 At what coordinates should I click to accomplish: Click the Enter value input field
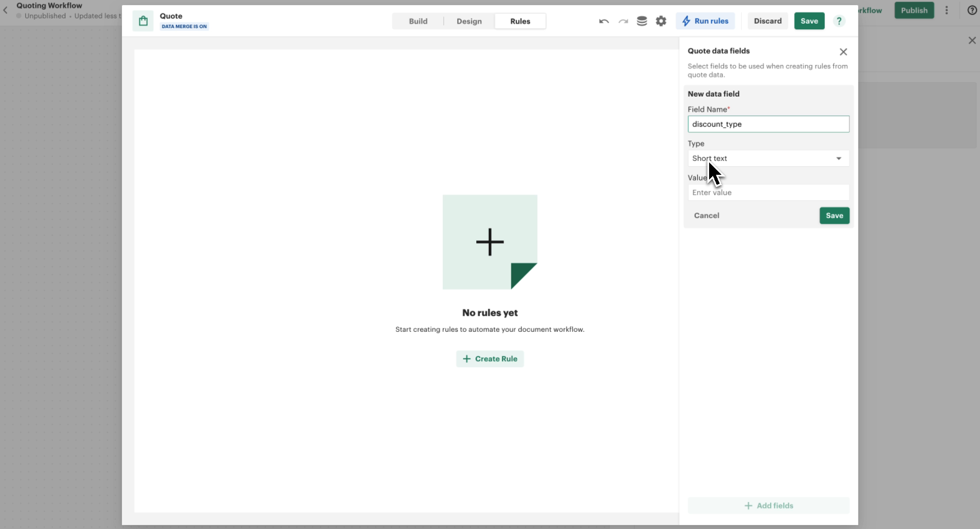click(768, 192)
